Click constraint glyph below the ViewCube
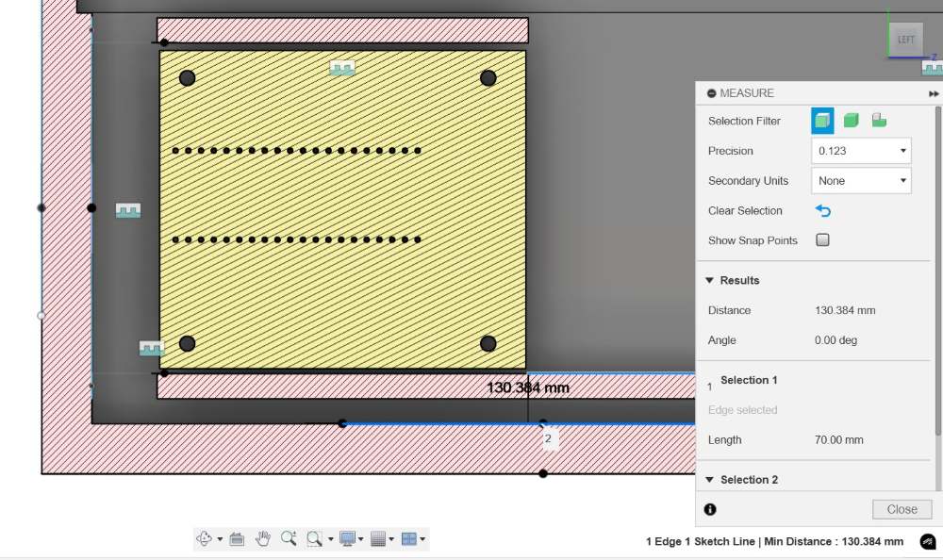Image resolution: width=943 pixels, height=560 pixels. [x=933, y=68]
